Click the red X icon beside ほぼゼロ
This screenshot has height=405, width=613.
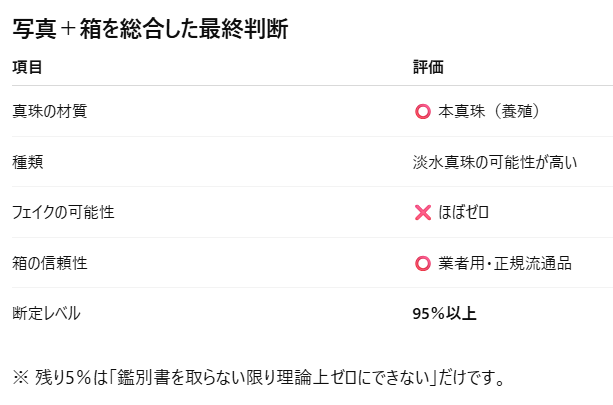coord(422,212)
